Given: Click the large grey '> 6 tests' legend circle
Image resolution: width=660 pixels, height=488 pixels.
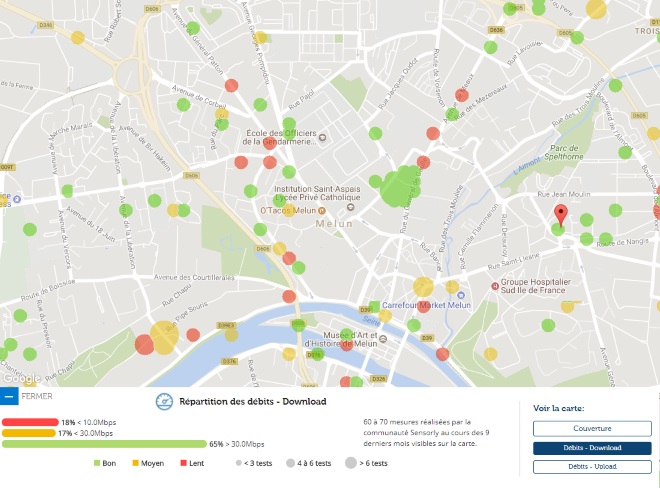Looking at the screenshot, I should coord(351,463).
